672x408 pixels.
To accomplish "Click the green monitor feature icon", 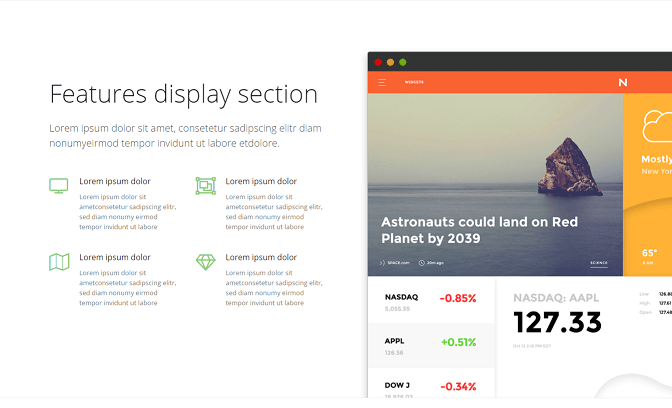I will (x=59, y=186).
